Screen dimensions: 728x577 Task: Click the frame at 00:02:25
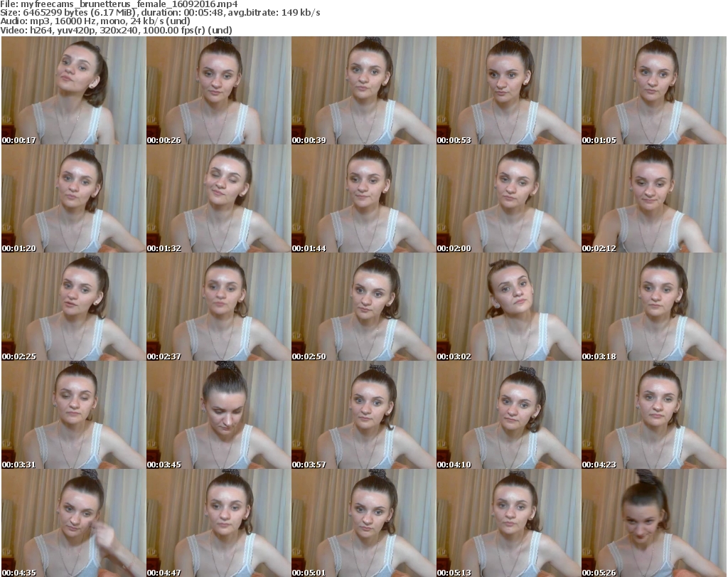73,307
